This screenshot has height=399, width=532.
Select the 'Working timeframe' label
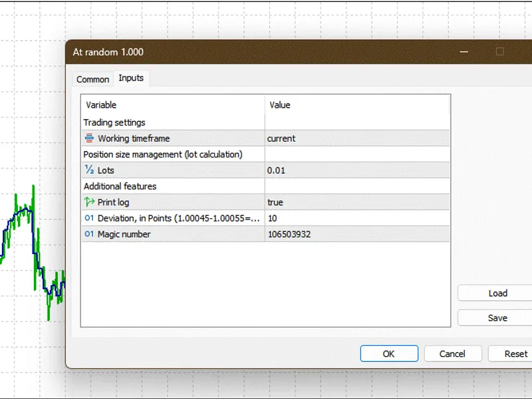[134, 138]
